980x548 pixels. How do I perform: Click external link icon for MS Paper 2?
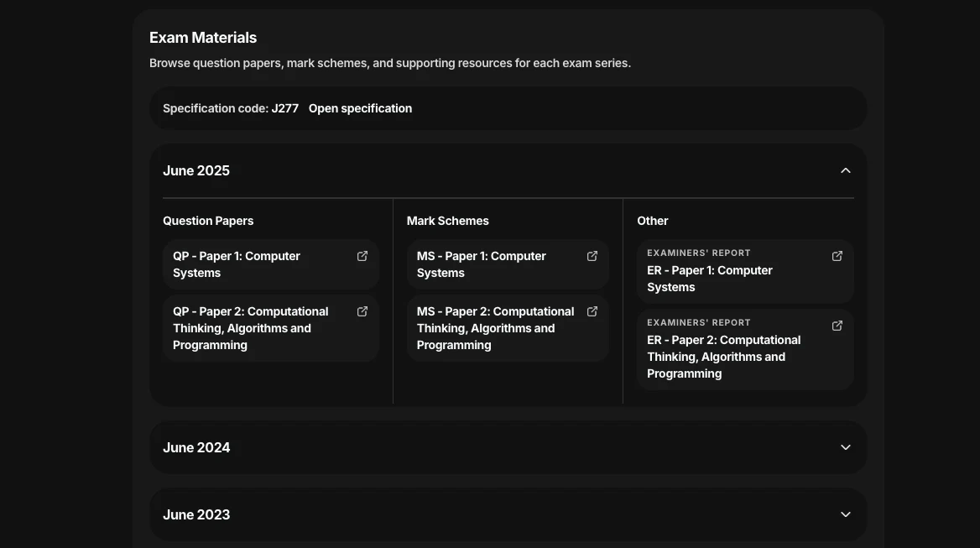pos(592,311)
